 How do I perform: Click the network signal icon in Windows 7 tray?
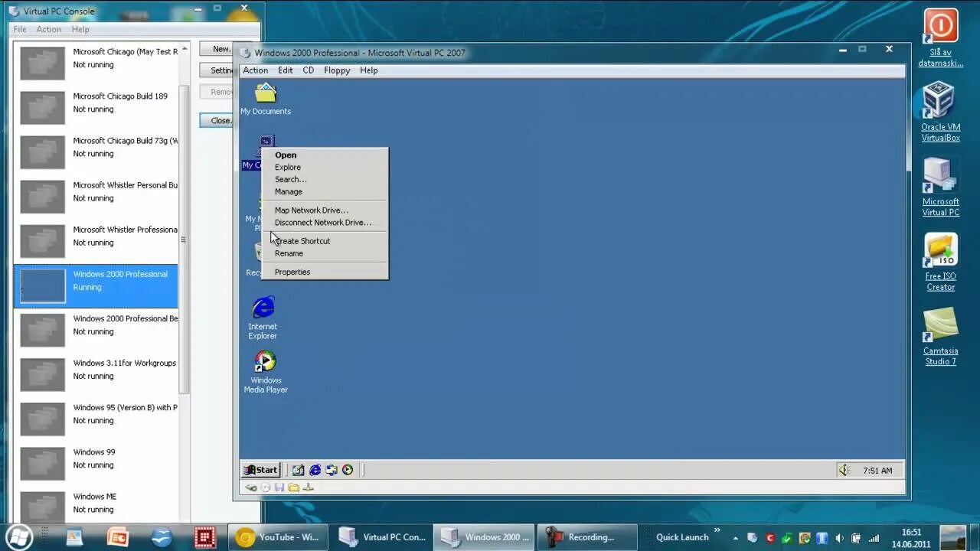click(x=874, y=537)
